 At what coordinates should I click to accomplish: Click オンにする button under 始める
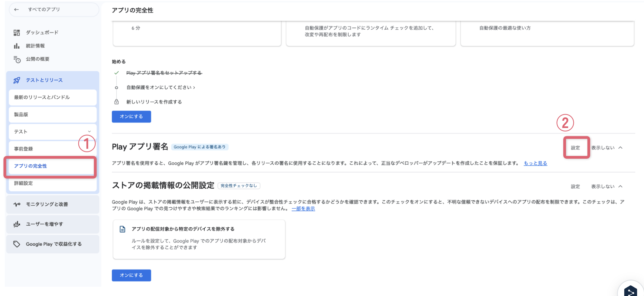point(131,117)
